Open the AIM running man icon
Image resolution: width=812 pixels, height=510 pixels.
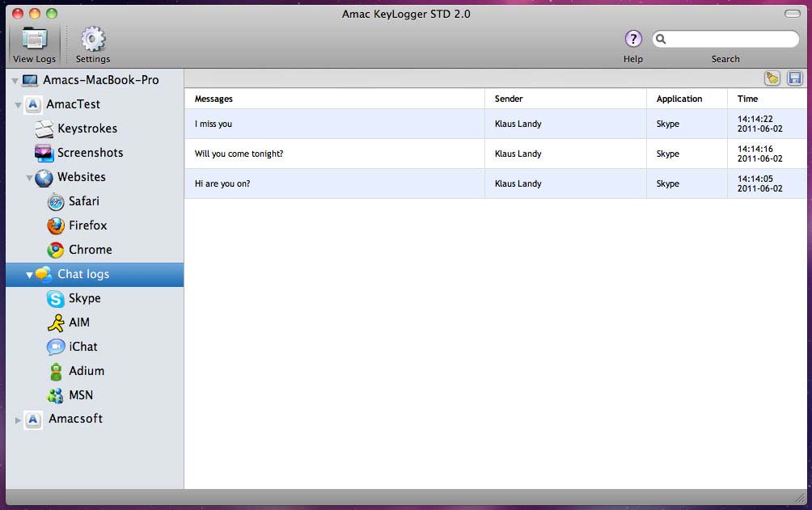coord(56,322)
